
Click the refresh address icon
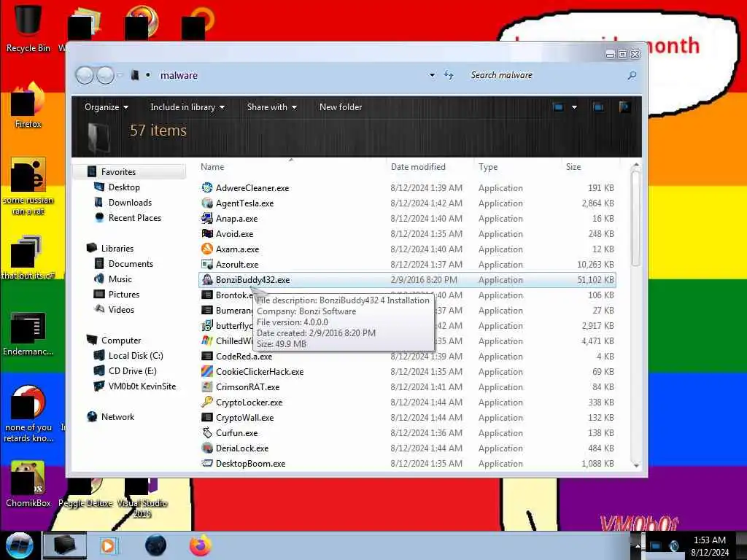click(x=449, y=75)
